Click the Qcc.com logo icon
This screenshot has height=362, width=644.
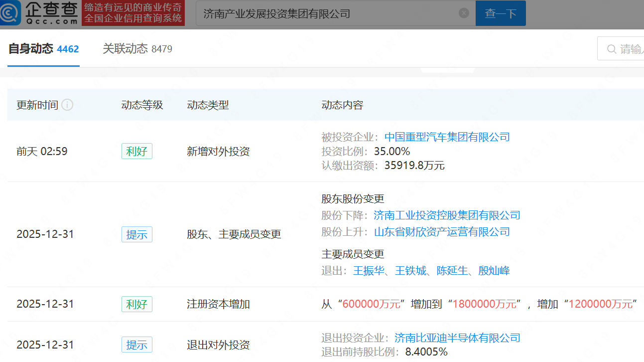coord(11,13)
